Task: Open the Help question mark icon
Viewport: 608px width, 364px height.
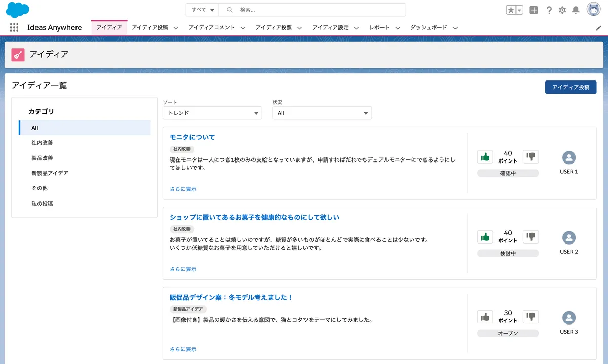Action: click(x=549, y=10)
